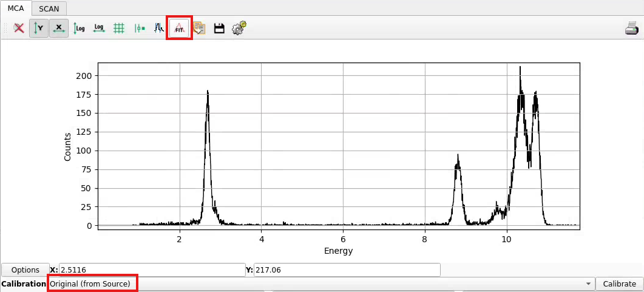This screenshot has height=292, width=644.
Task: Click the Energy axis label
Action: (x=339, y=251)
